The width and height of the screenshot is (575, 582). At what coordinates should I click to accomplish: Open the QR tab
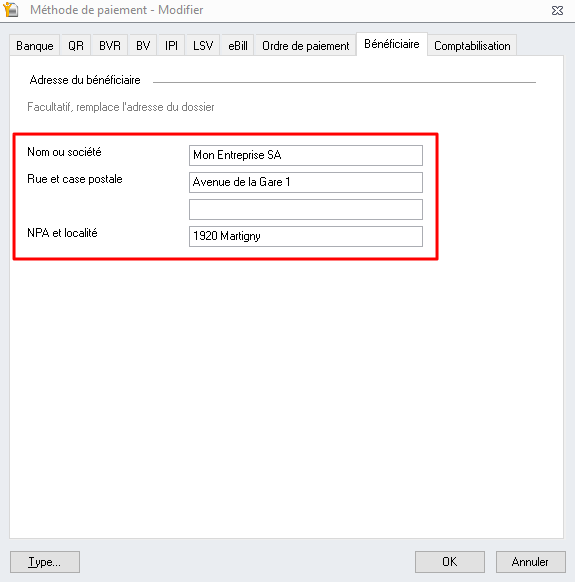tap(76, 46)
